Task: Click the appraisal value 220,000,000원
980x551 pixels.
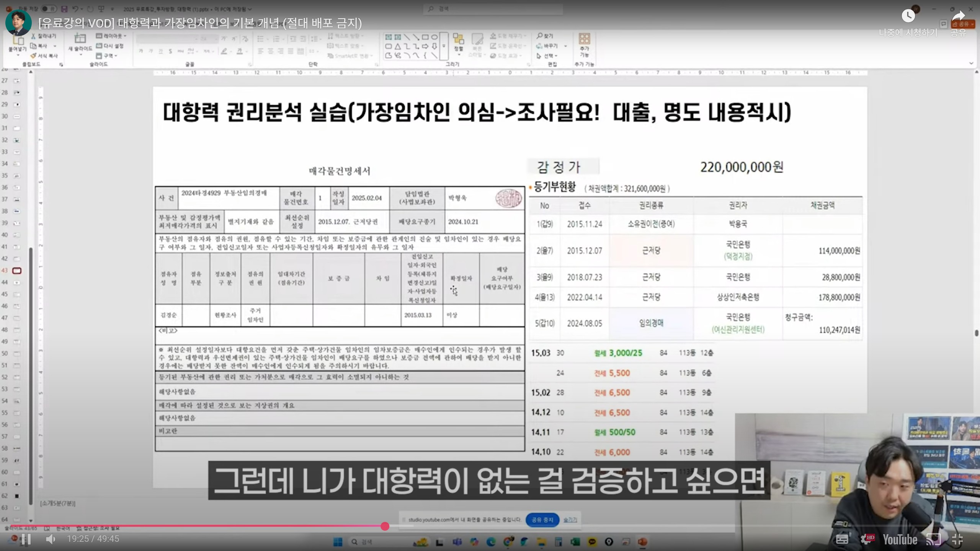Action: pyautogui.click(x=742, y=167)
